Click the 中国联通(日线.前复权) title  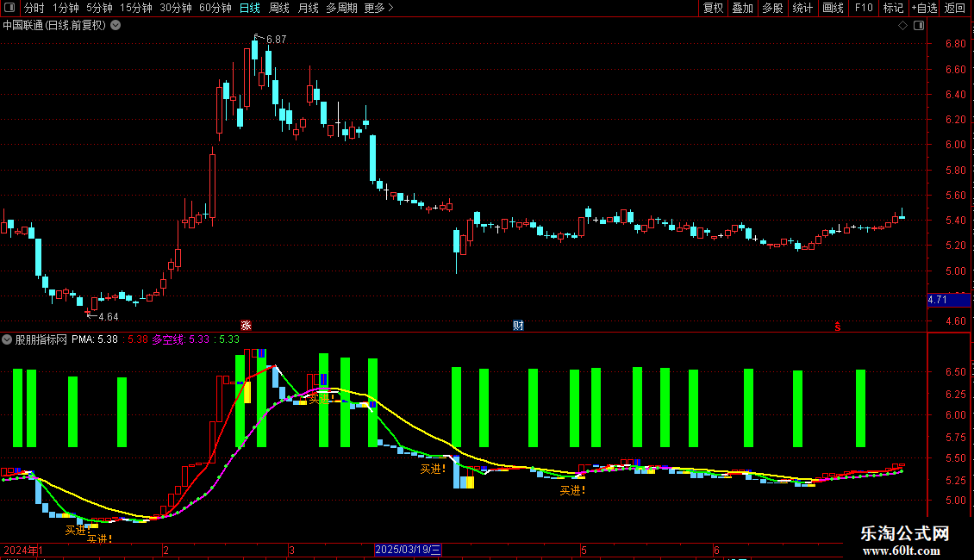(x=54, y=26)
